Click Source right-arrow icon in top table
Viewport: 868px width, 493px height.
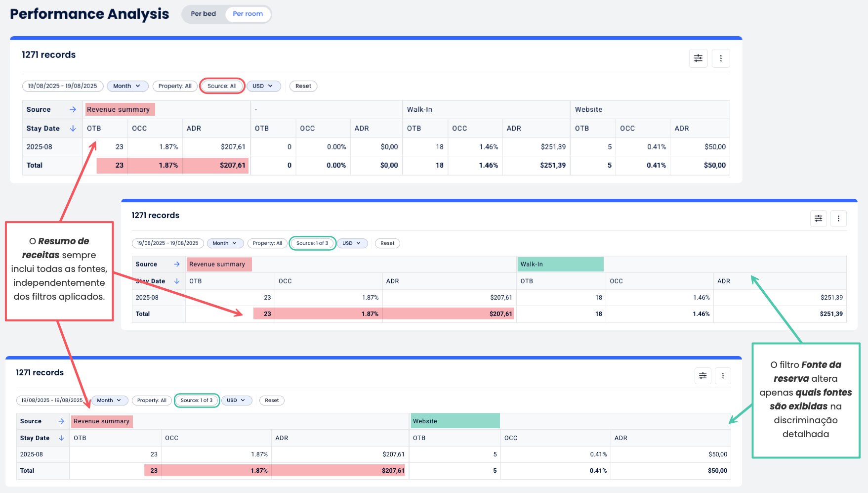[73, 109]
